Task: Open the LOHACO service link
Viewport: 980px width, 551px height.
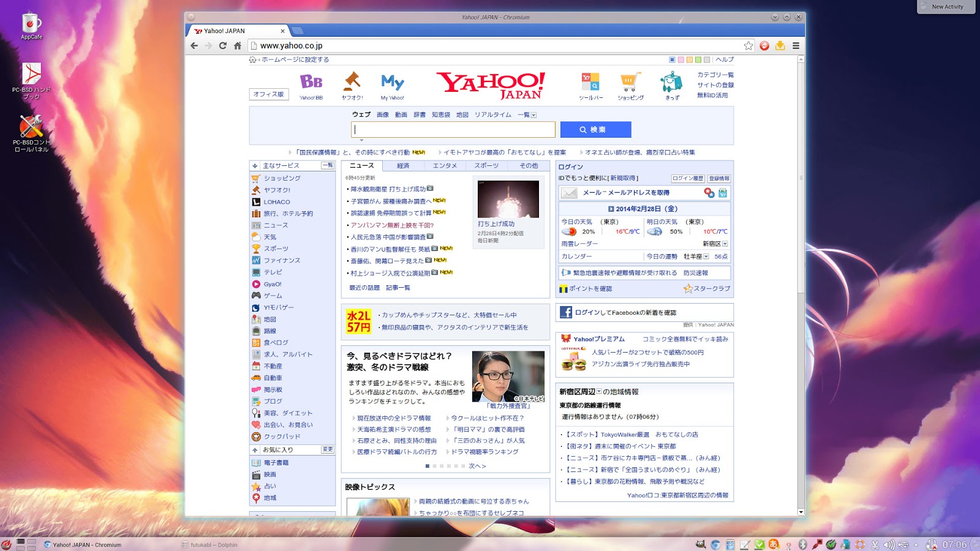Action: point(277,202)
